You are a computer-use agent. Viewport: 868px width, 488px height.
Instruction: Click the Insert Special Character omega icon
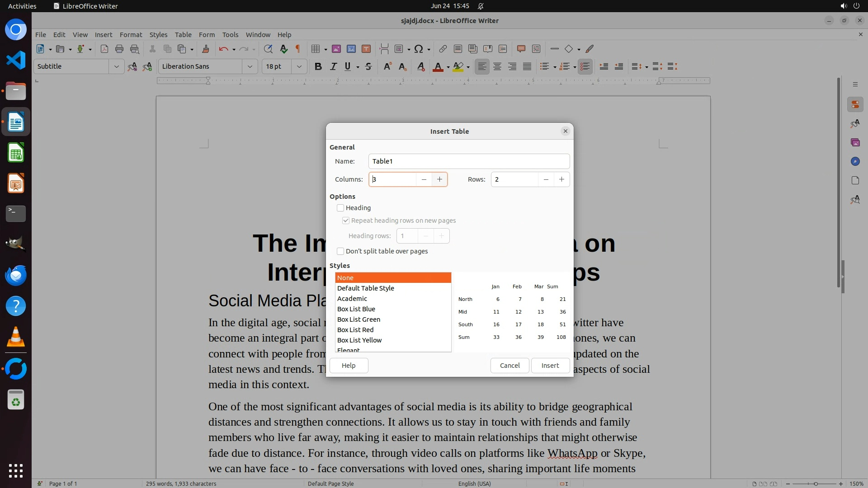click(419, 49)
